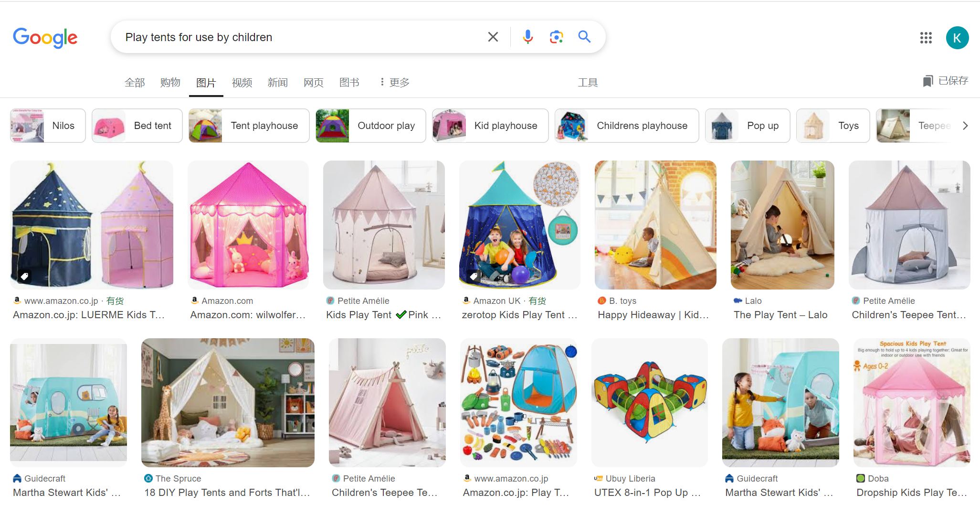This screenshot has height=505, width=980.
Task: Select the Outdoor play filter chip
Action: (370, 126)
